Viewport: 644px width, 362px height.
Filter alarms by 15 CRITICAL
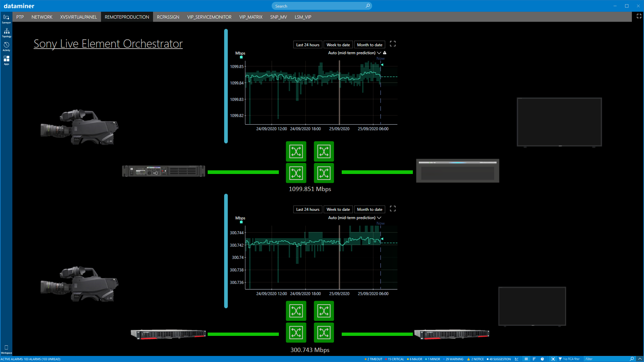[x=394, y=359]
